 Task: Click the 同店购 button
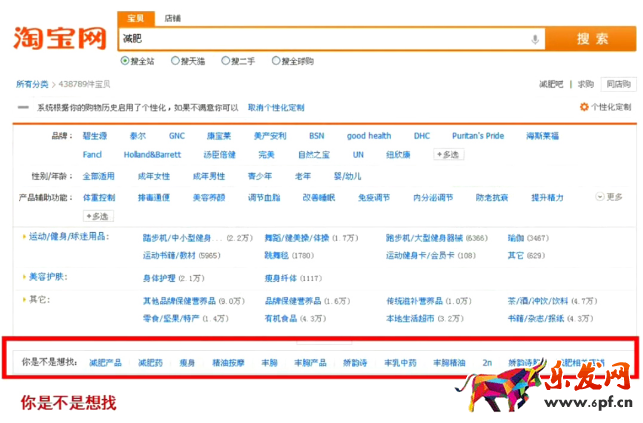[x=618, y=84]
